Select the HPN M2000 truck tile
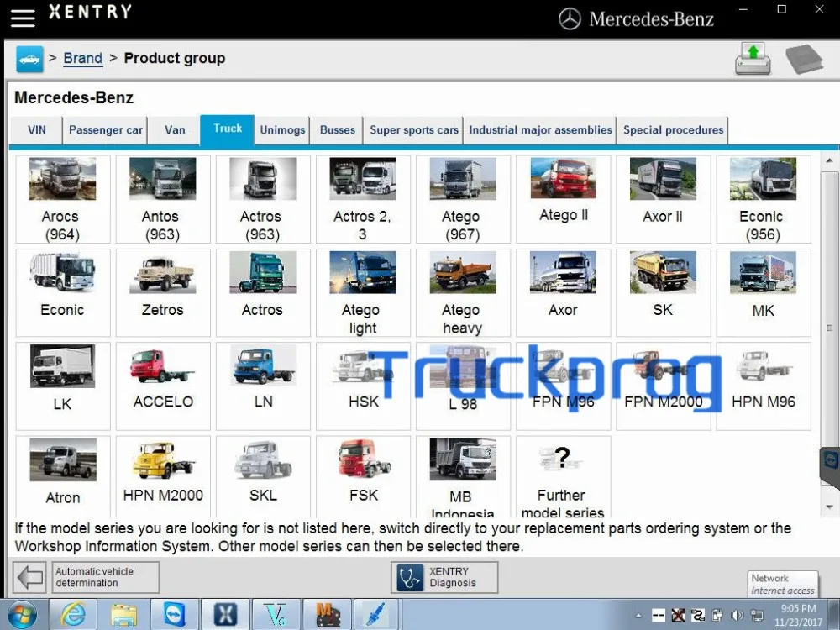This screenshot has height=630, width=840. click(163, 476)
